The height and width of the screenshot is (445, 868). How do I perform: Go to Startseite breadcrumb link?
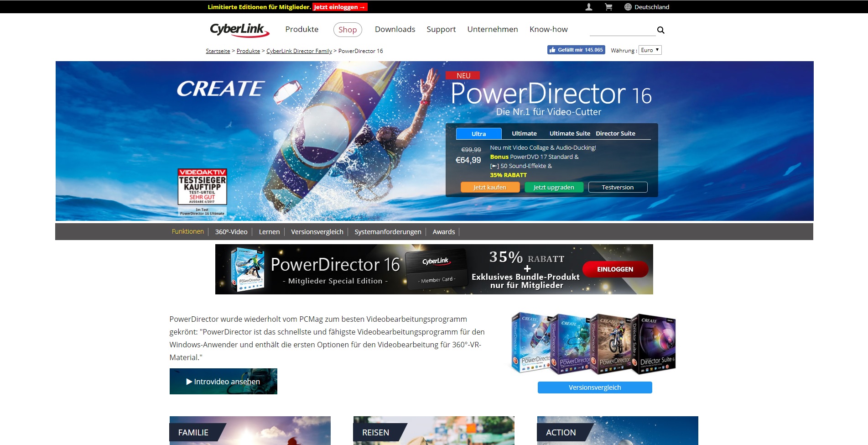[218, 51]
